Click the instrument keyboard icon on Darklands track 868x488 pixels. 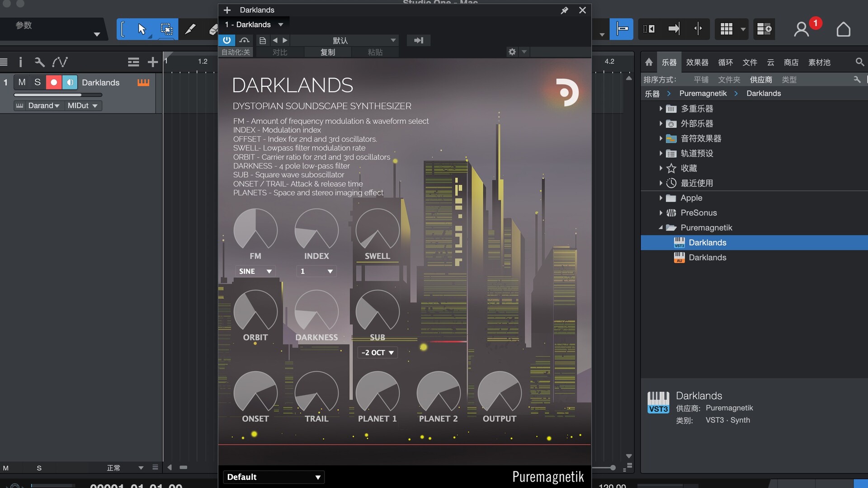[x=143, y=82]
